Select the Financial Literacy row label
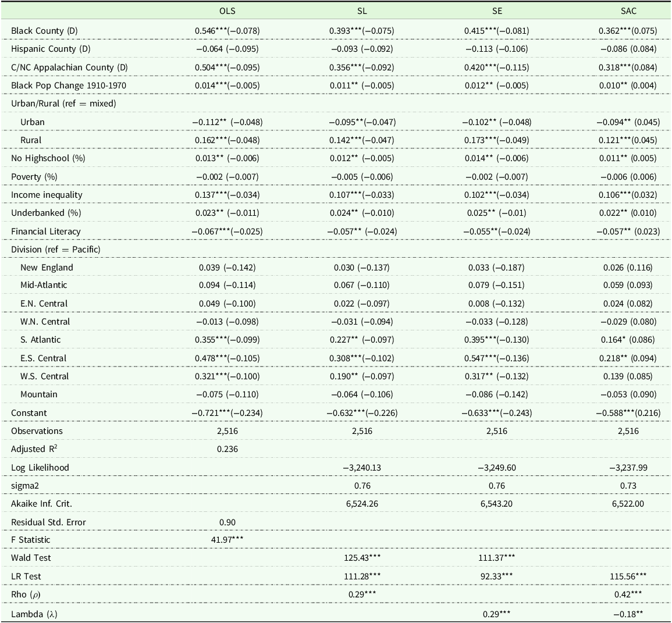Viewport: 672px width, 623px height. [x=46, y=232]
